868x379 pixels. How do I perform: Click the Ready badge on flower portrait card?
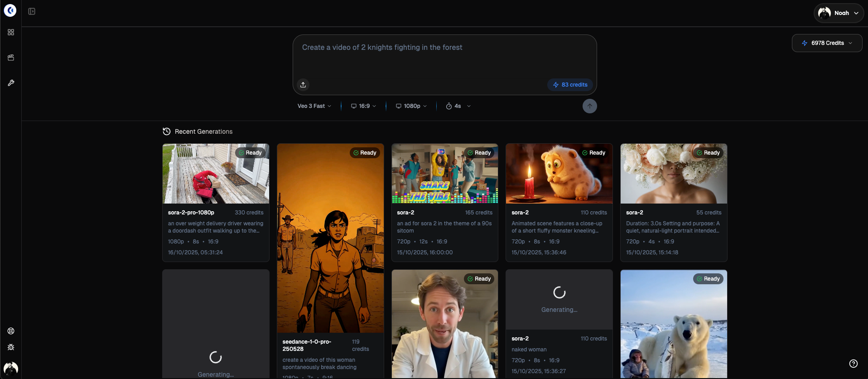(708, 153)
